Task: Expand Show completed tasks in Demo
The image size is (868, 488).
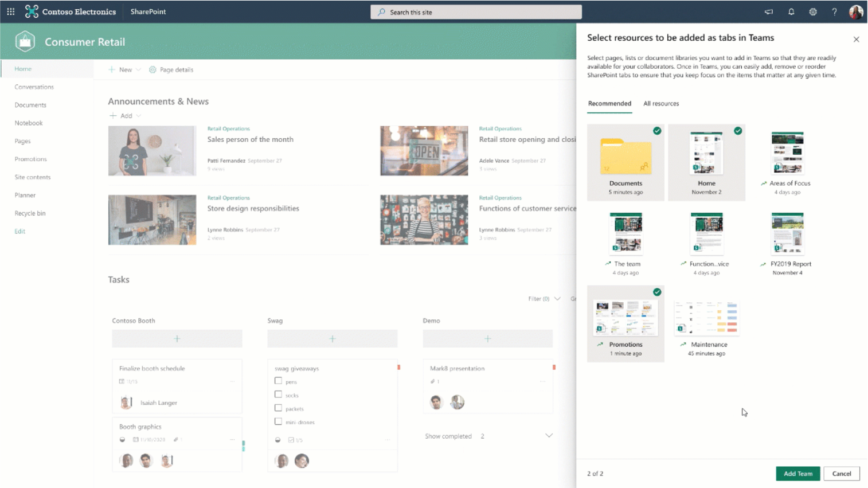Action: point(549,436)
